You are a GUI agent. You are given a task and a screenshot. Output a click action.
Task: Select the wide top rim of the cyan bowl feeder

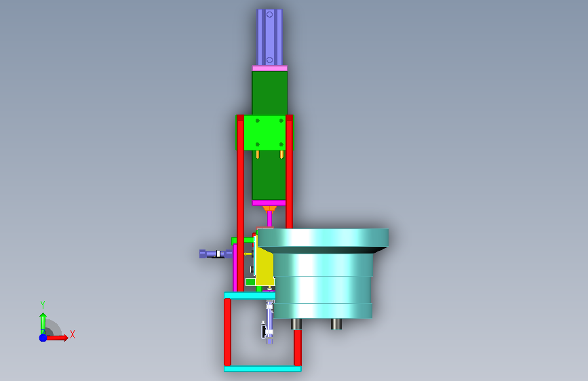323,238
